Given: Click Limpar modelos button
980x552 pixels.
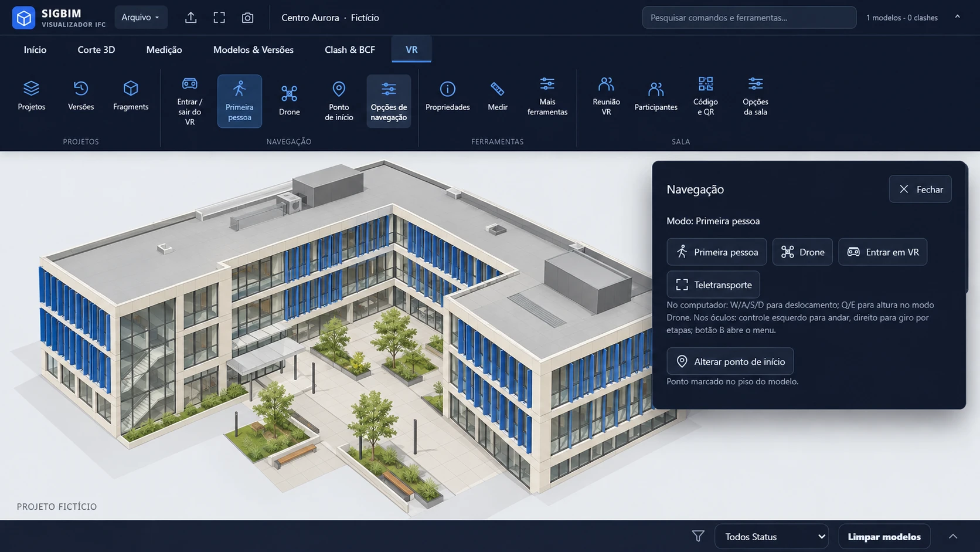Looking at the screenshot, I should pos(884,537).
